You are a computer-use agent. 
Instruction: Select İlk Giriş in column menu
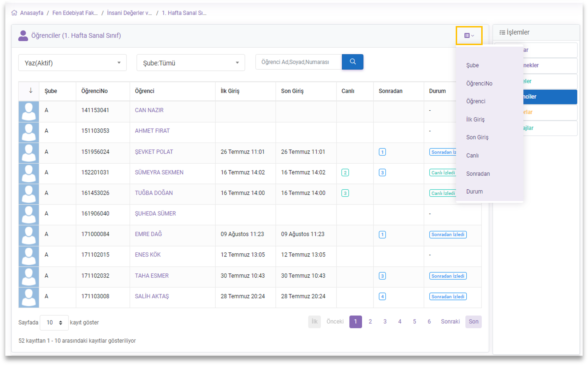click(x=475, y=120)
